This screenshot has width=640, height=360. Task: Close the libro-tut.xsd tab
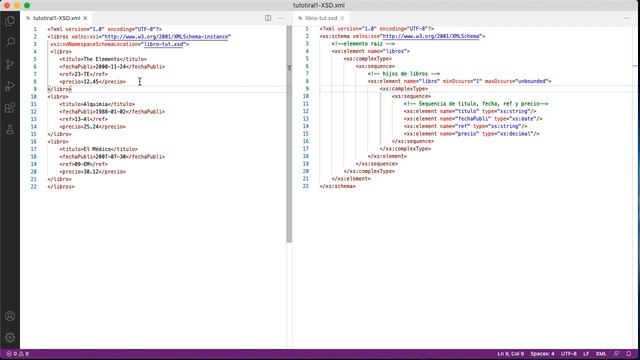pos(342,18)
